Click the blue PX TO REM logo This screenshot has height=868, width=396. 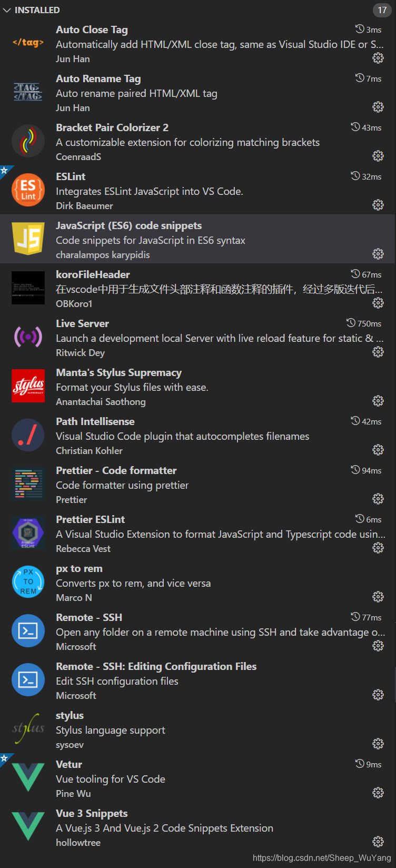pos(28,581)
